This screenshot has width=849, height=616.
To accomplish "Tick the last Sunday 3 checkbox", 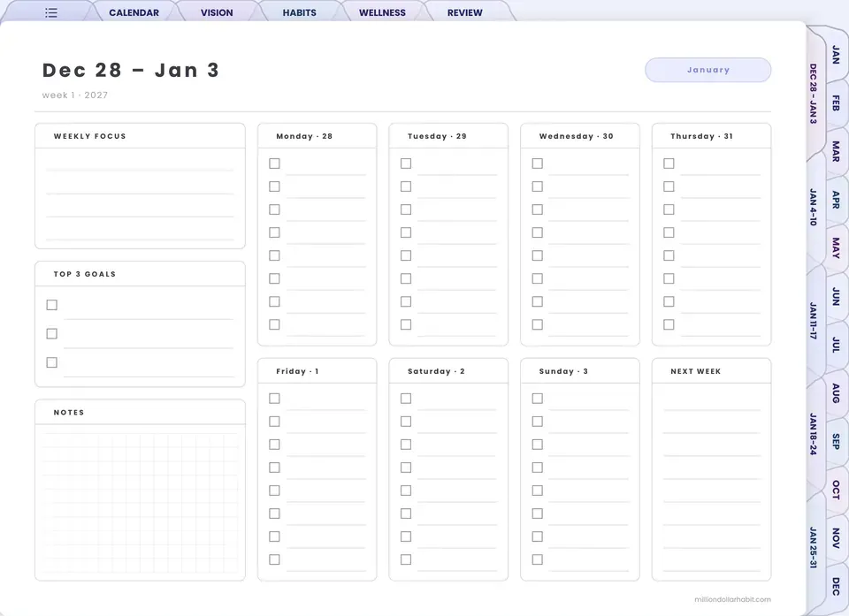I will 537,559.
